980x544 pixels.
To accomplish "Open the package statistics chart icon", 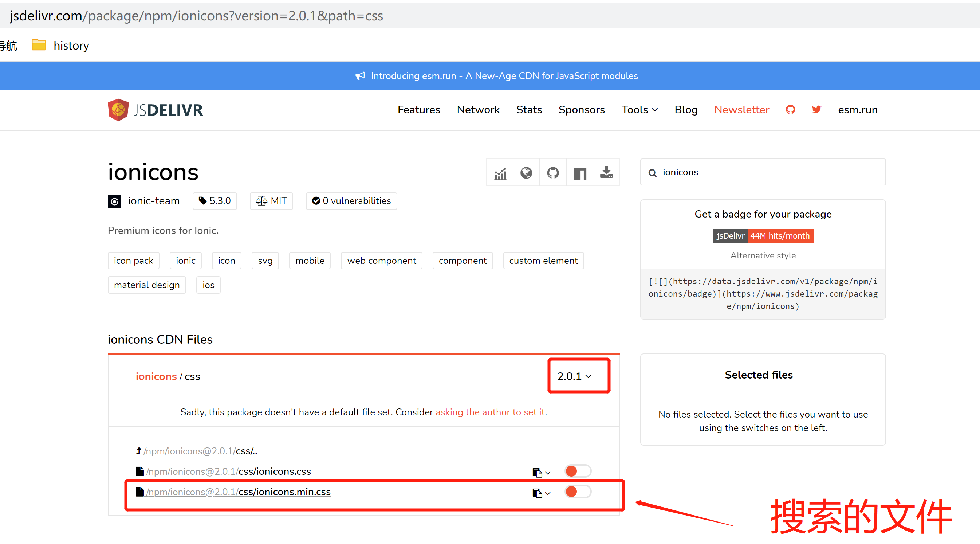I will tap(500, 173).
